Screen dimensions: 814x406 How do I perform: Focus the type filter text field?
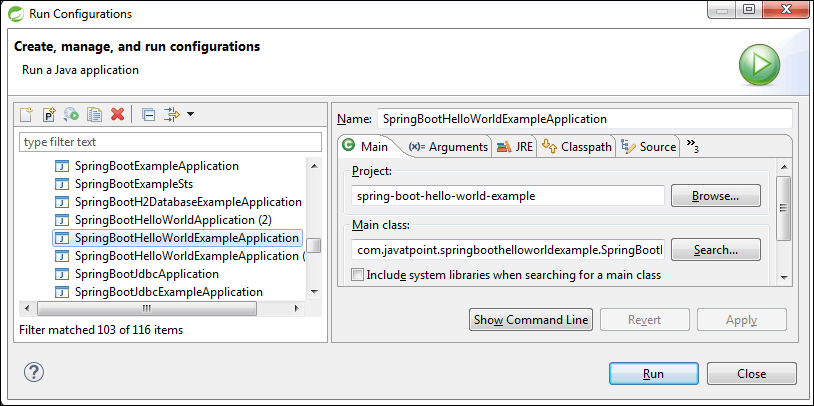(170, 142)
